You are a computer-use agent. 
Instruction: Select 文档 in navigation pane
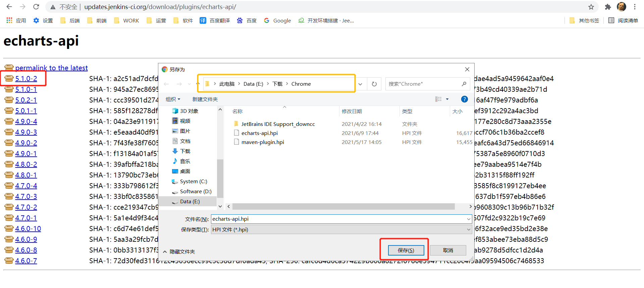(181, 141)
